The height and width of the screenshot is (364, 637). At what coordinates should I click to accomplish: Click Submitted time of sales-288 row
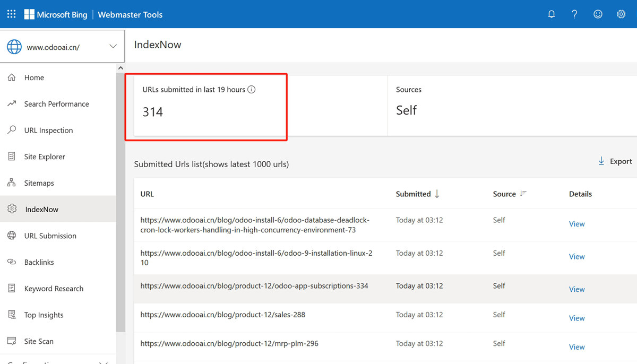419,315
